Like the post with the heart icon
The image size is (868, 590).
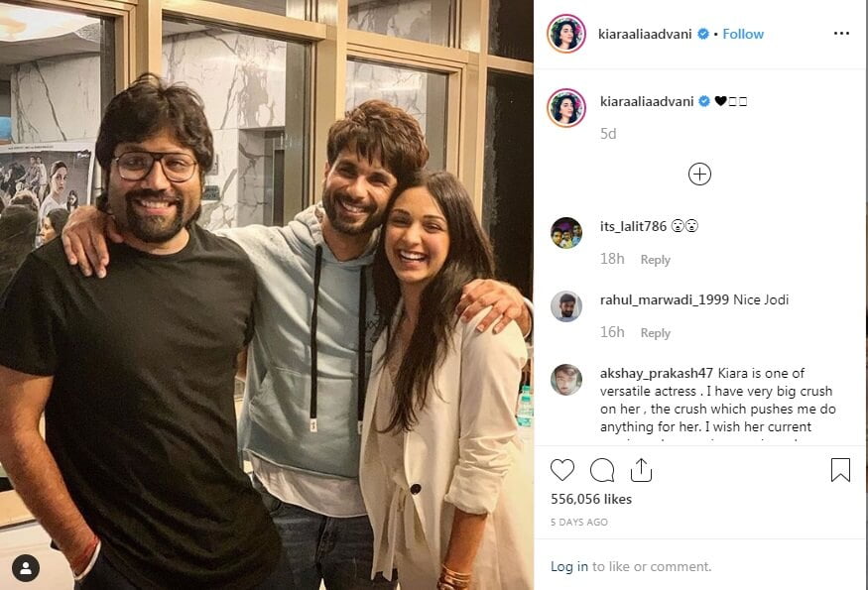[561, 470]
